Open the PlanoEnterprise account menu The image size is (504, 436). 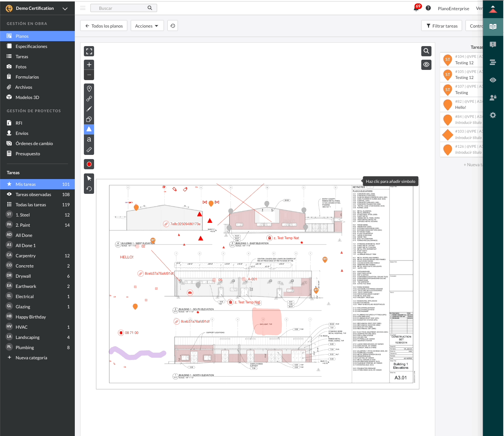tap(453, 8)
